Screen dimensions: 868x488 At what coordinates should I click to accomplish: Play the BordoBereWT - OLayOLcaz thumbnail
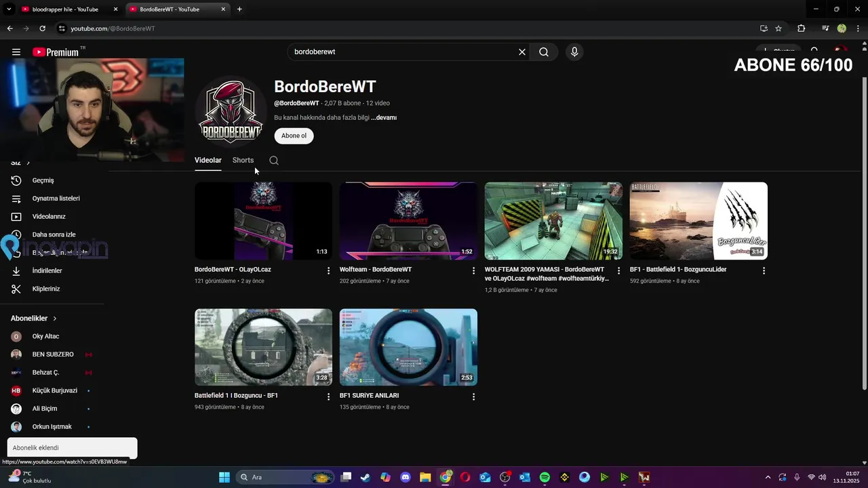pos(263,221)
